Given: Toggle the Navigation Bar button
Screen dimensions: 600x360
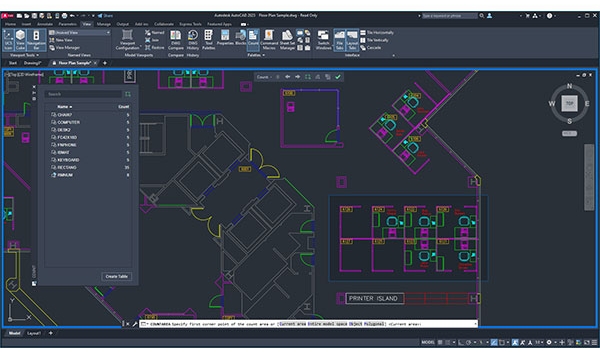Looking at the screenshot, I should pos(36,40).
